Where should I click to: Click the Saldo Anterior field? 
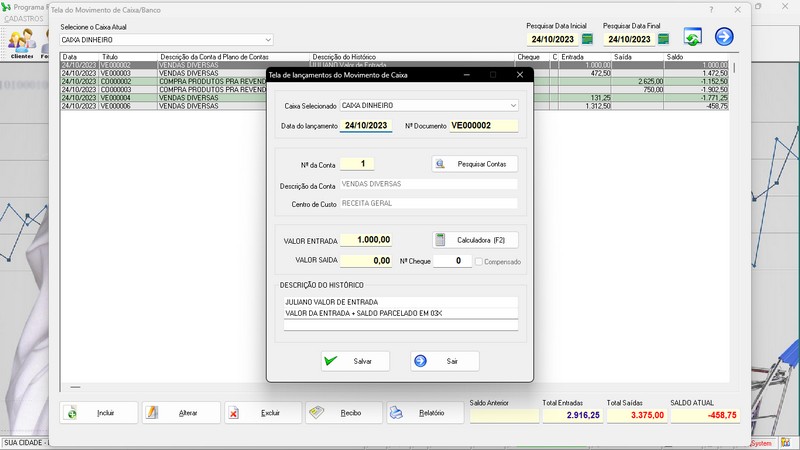[504, 415]
